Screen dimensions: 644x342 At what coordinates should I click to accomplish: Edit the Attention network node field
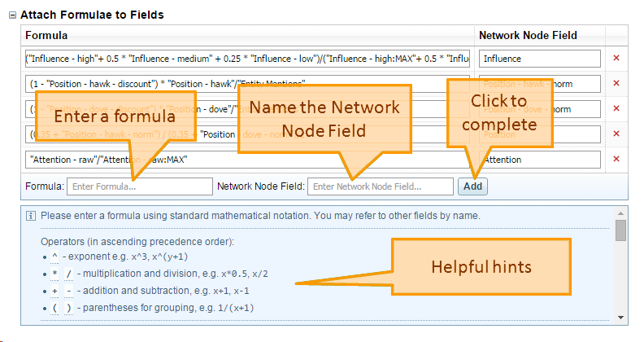(539, 160)
